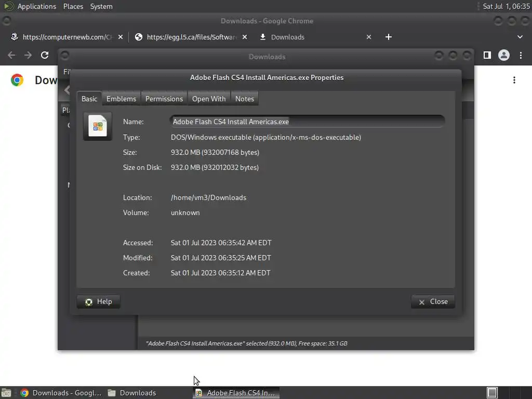Screen dimensions: 532x399
Task: Switch to Downloads file manager taskbar item
Action: tap(132, 393)
